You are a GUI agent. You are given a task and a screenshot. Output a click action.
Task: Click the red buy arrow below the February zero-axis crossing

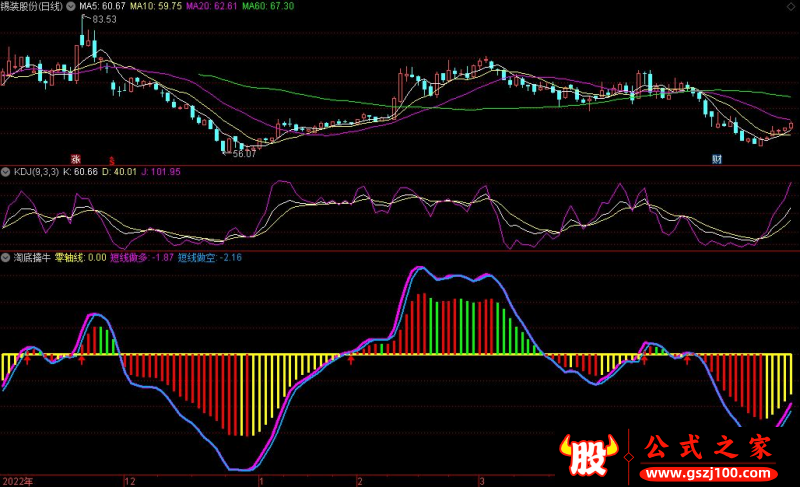[351, 361]
